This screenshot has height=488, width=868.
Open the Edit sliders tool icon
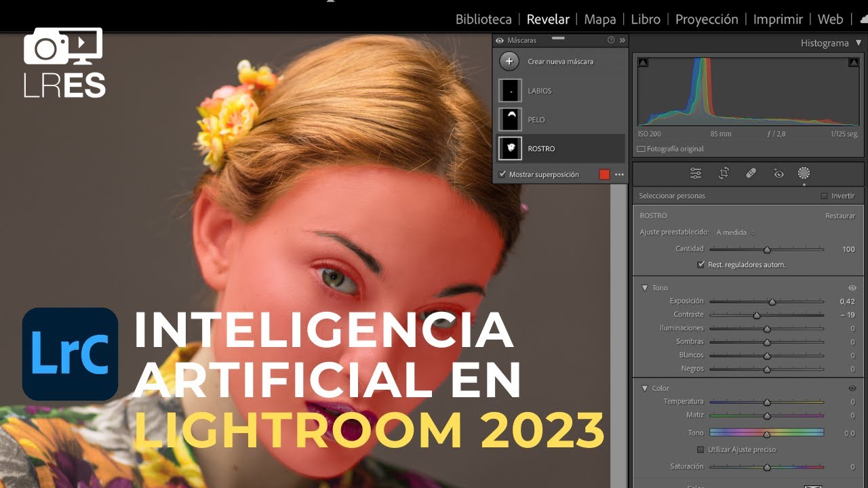[696, 174]
